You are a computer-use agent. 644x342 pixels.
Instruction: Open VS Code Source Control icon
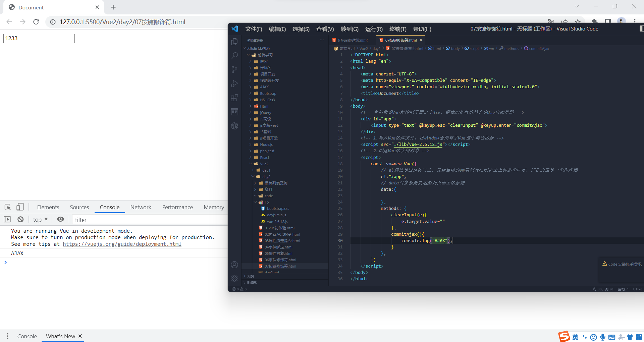(234, 70)
